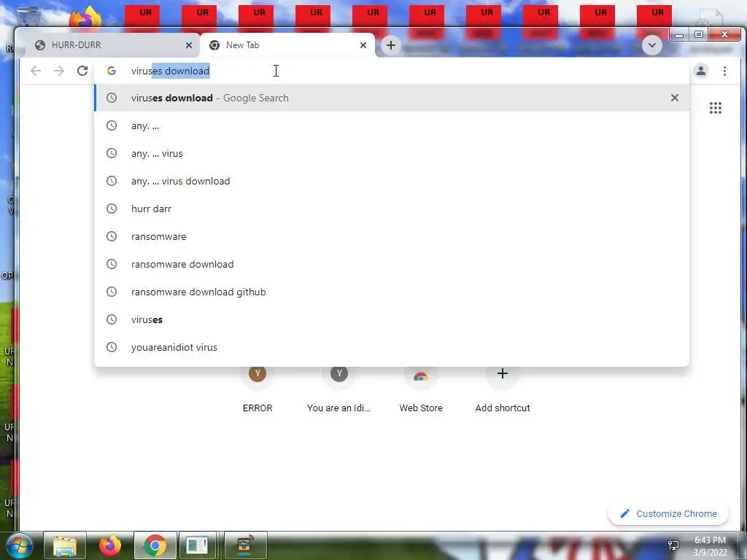Viewport: 747px width, 560px height.
Task: Pick the 'youareanidiot virus' suggestion
Action: pyautogui.click(x=392, y=347)
